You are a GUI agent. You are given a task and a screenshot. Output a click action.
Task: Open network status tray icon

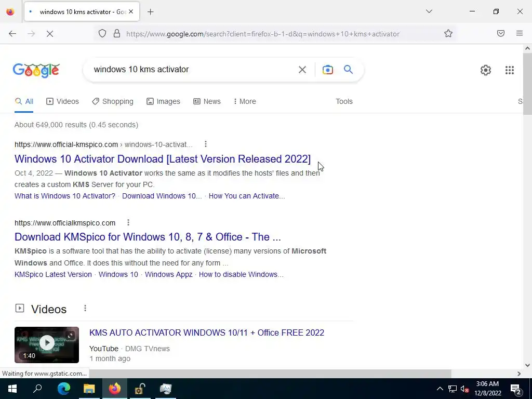coord(453,389)
